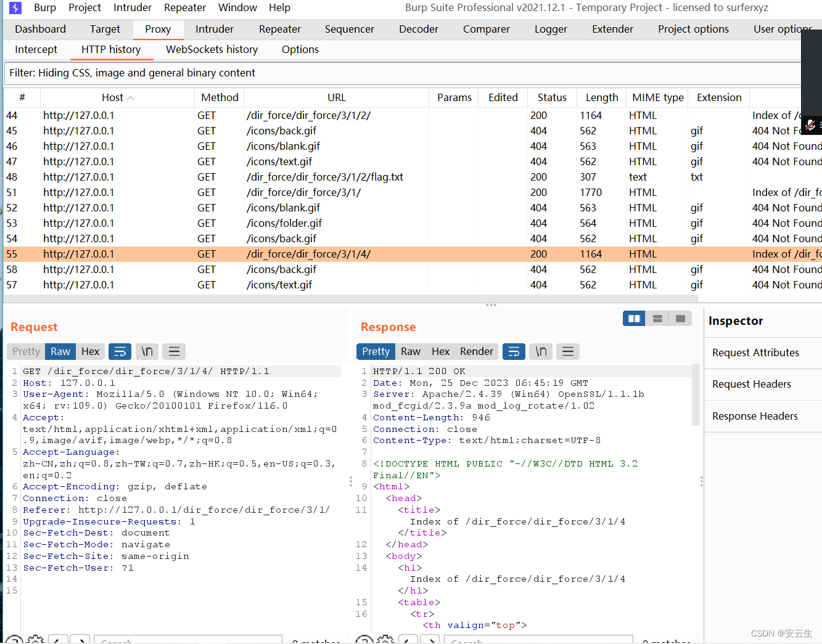Click Response panel vertical scrollbar

696,394
